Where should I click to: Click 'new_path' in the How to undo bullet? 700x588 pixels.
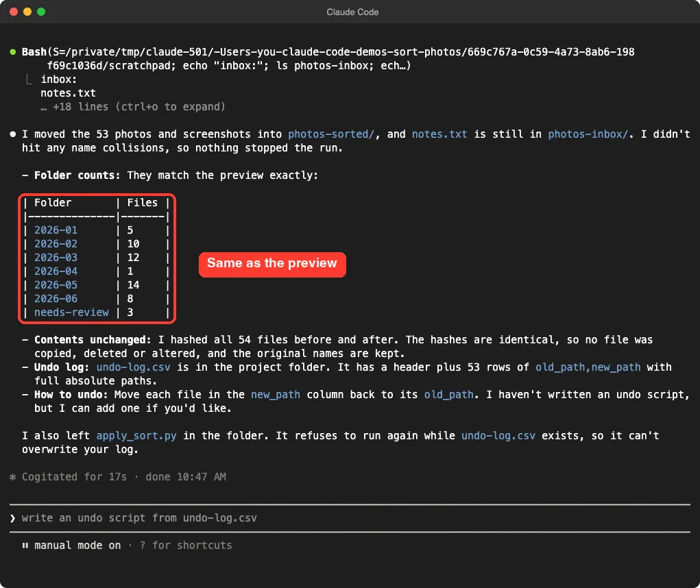coord(276,394)
